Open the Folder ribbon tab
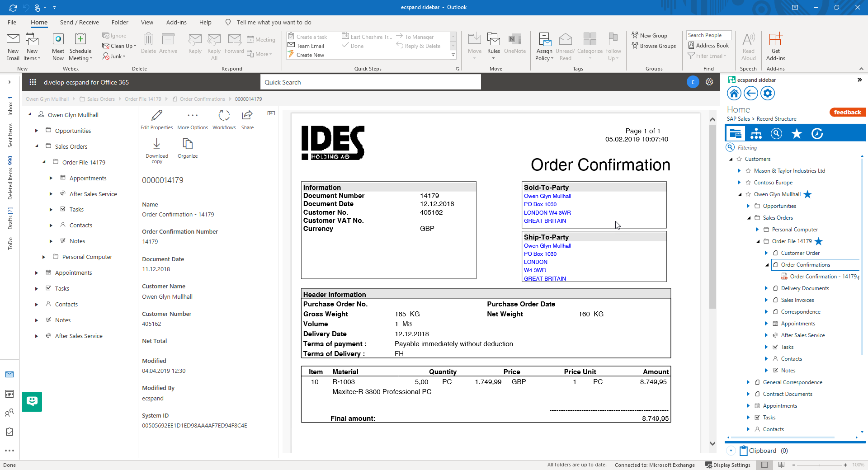This screenshot has height=470, width=868. [x=120, y=22]
